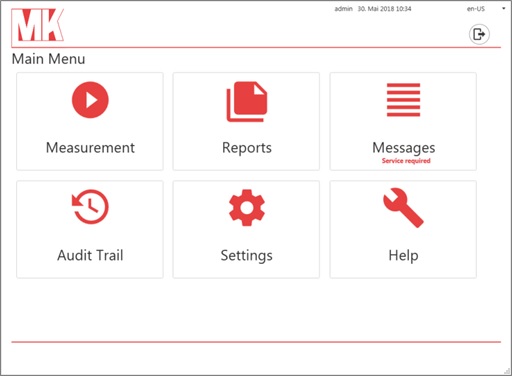The height and width of the screenshot is (376, 512).
Task: Click the 'Service required' warning text
Action: (x=406, y=161)
